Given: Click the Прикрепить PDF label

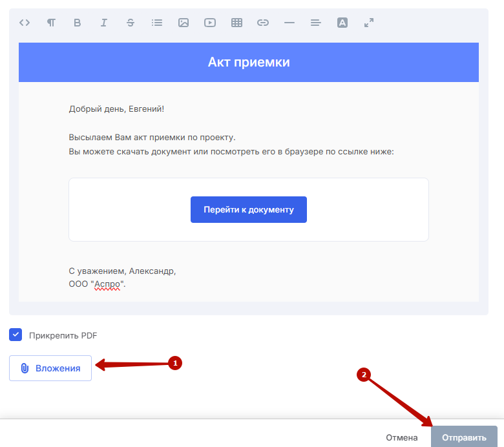Looking at the screenshot, I should (x=63, y=335).
